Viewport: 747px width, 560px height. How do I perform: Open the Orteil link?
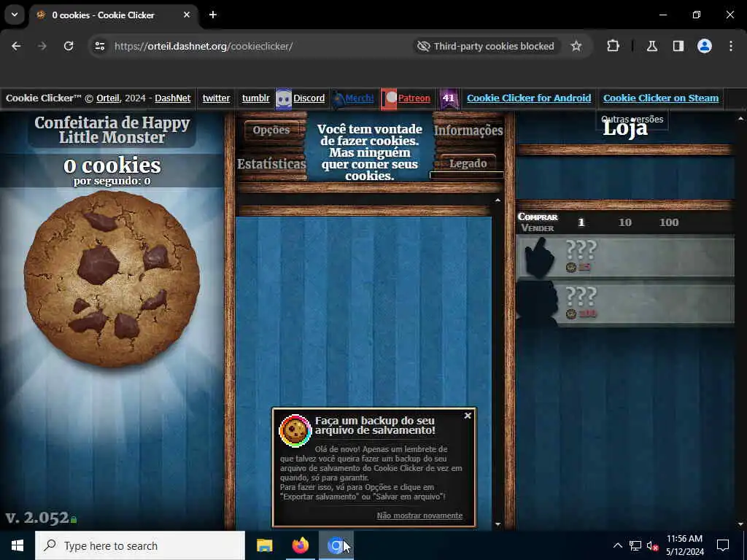tap(108, 98)
